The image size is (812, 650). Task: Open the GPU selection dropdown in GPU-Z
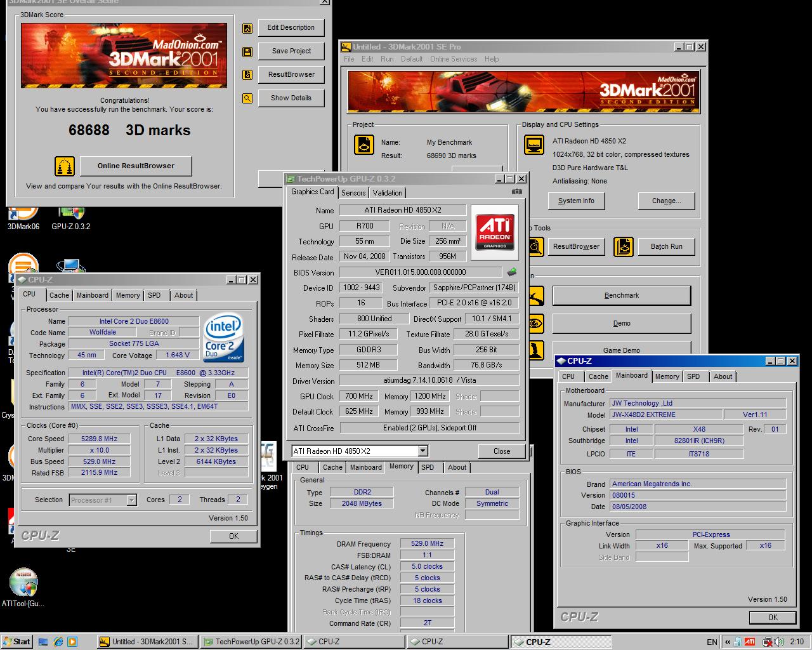pyautogui.click(x=423, y=451)
